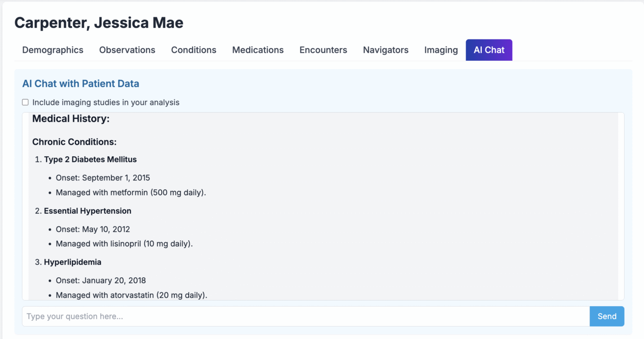Click the active AI Chat tab
The height and width of the screenshot is (339, 644).
489,50
